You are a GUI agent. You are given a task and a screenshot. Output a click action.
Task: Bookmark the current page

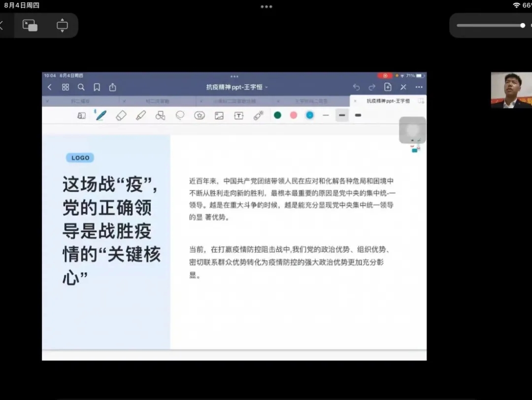coord(97,87)
